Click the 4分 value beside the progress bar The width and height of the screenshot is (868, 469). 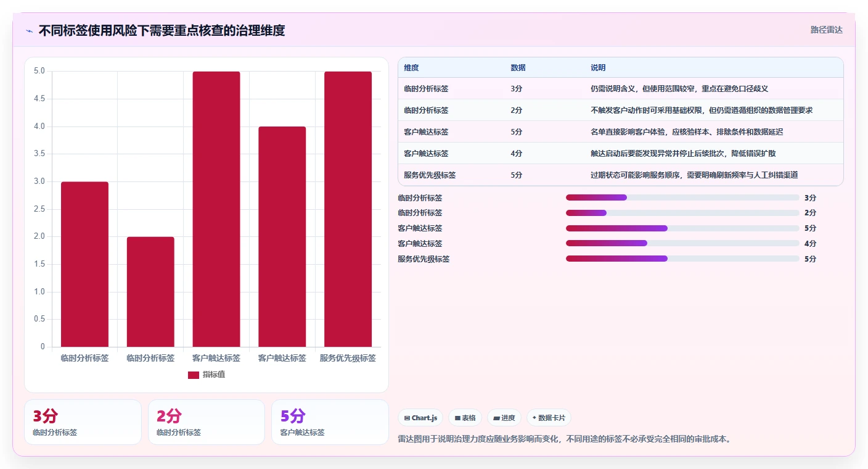tap(810, 244)
